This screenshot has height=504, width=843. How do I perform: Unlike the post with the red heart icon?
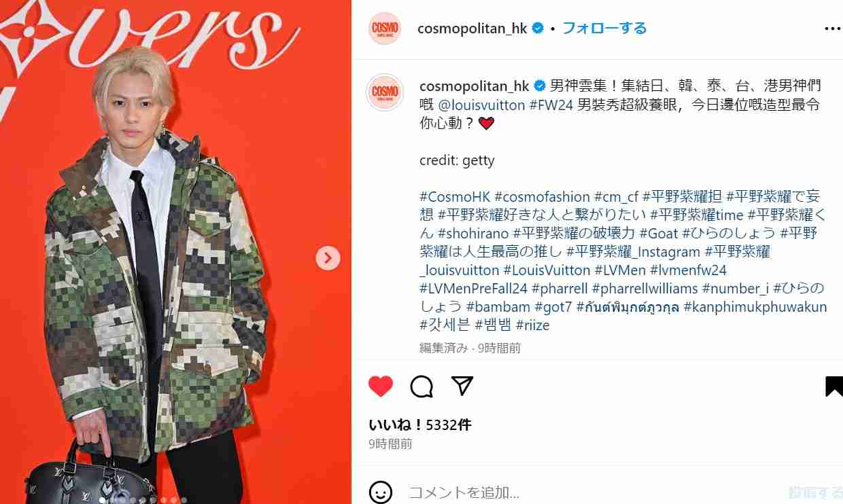(x=381, y=386)
